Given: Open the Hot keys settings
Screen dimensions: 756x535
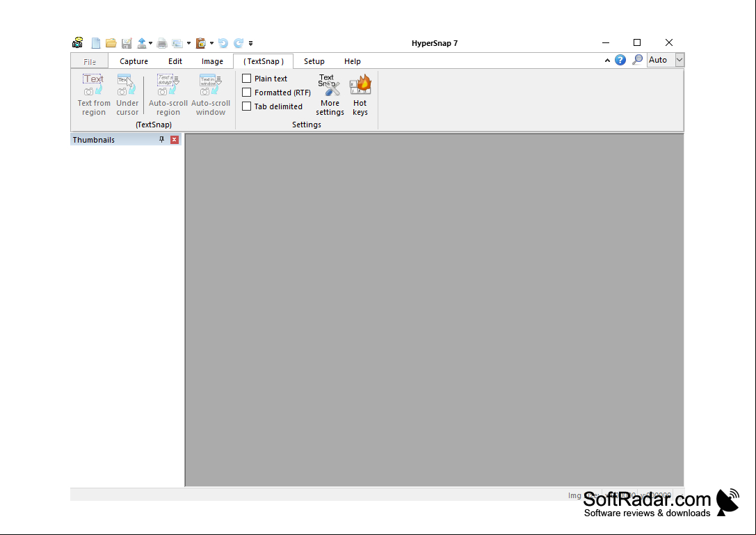Looking at the screenshot, I should pyautogui.click(x=360, y=95).
